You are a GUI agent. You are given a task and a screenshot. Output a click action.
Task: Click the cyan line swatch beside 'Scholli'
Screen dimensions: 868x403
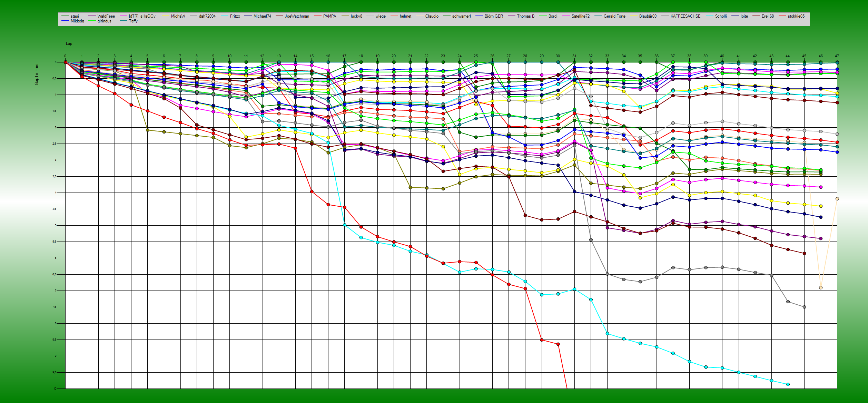[710, 16]
